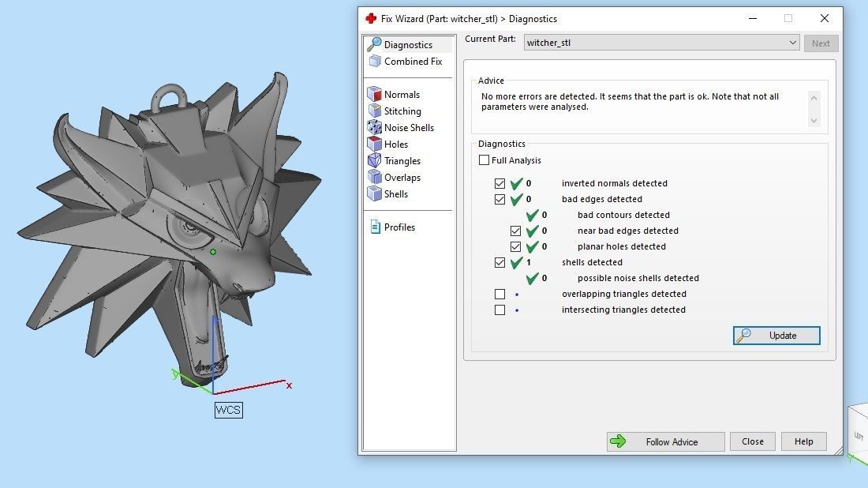Click the red cross Fix Wizard title icon
The width and height of the screenshot is (868, 488).
click(371, 18)
